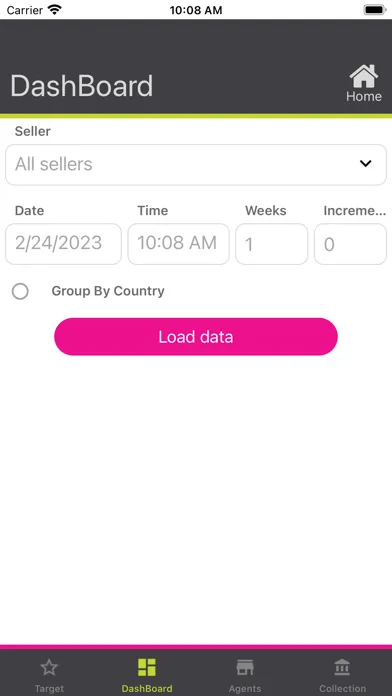Tap the Home label in header
The height and width of the screenshot is (696, 392).
pos(364,96)
